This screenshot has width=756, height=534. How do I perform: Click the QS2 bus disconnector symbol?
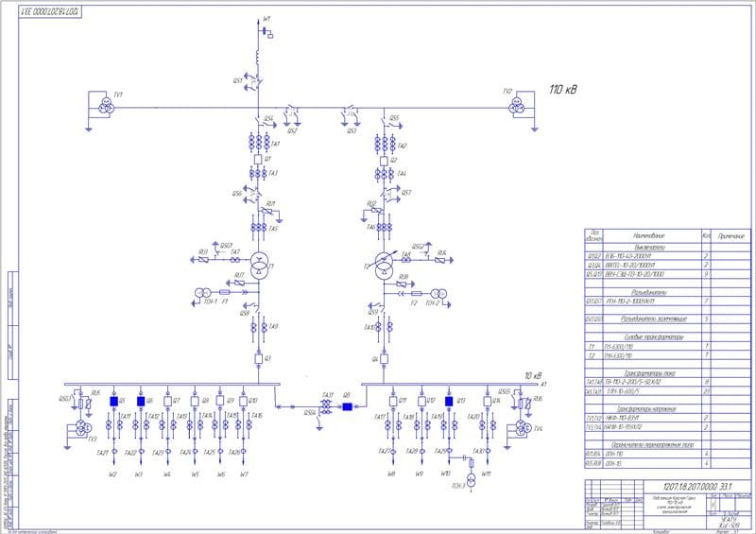[x=291, y=114]
